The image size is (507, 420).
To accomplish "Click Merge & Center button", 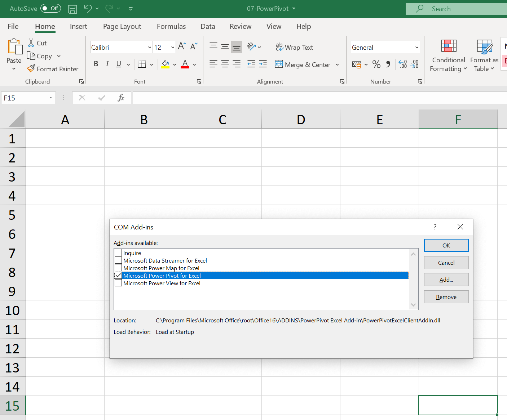I will pos(303,64).
